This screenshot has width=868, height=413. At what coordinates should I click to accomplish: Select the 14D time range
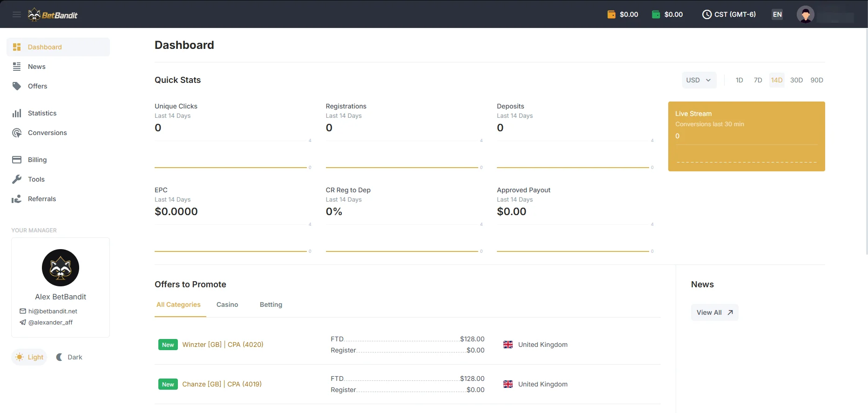tap(777, 80)
